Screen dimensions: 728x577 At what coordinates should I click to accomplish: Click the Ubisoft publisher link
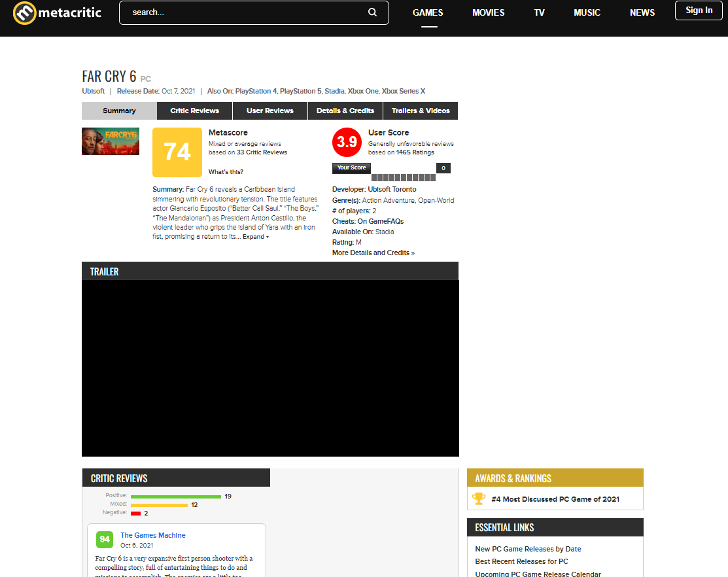point(94,91)
